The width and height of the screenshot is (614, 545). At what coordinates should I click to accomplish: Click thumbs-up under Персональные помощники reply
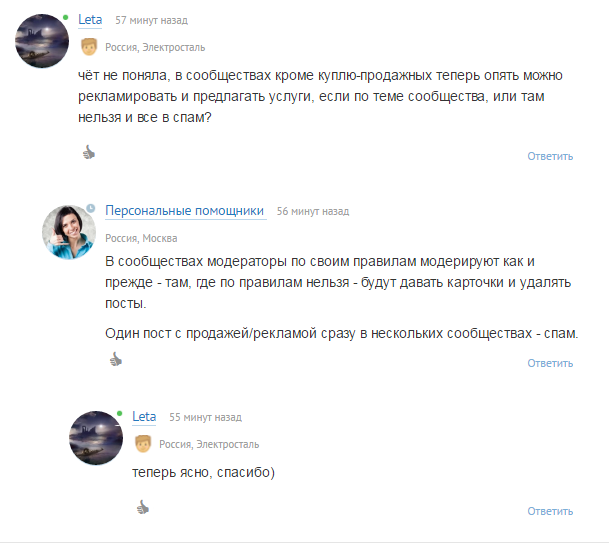[x=116, y=359]
